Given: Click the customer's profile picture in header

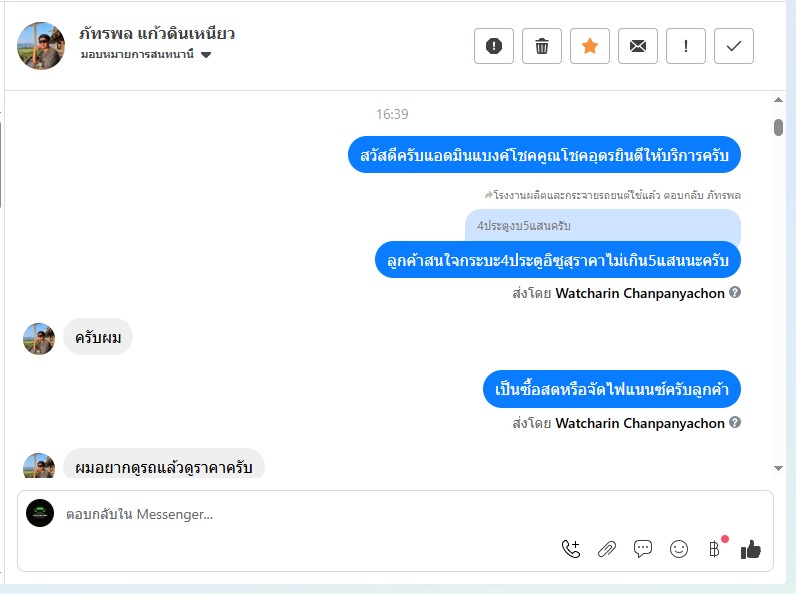Looking at the screenshot, I should tap(41, 46).
